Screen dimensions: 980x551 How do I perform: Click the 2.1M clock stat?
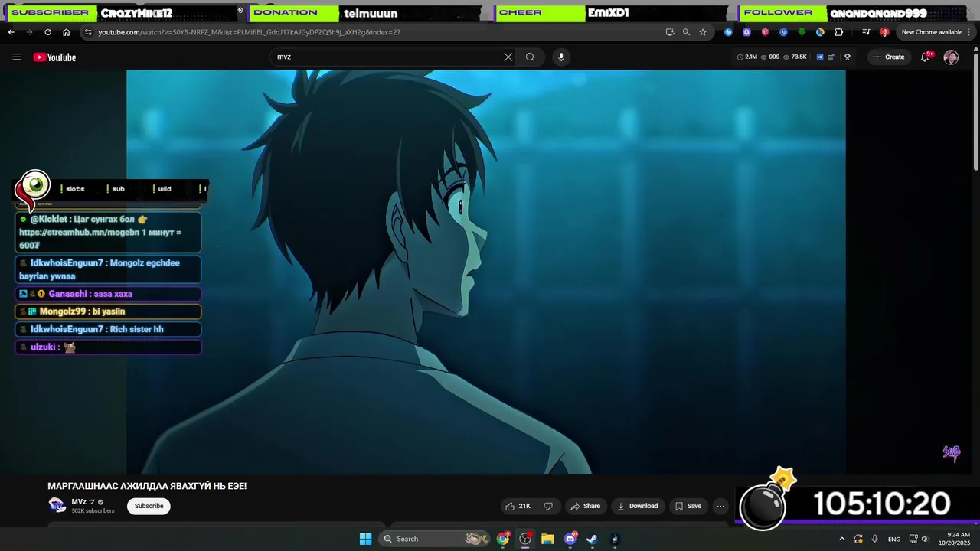[746, 57]
